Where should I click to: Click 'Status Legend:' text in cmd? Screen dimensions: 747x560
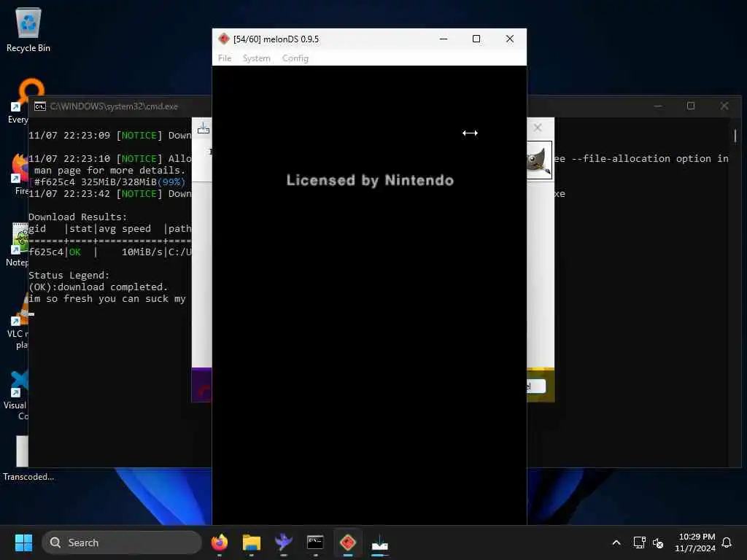[x=69, y=275]
